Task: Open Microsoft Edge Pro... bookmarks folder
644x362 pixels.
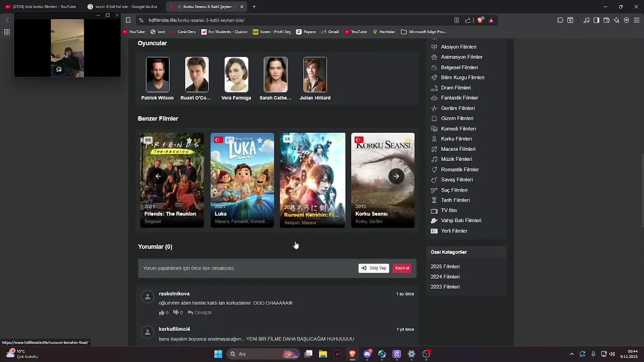Action: [424, 32]
